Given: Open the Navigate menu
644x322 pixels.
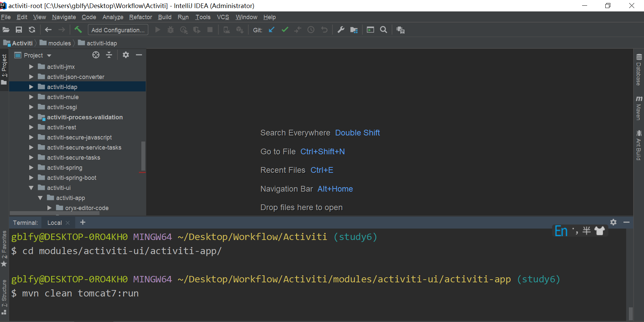Looking at the screenshot, I should click(x=64, y=17).
